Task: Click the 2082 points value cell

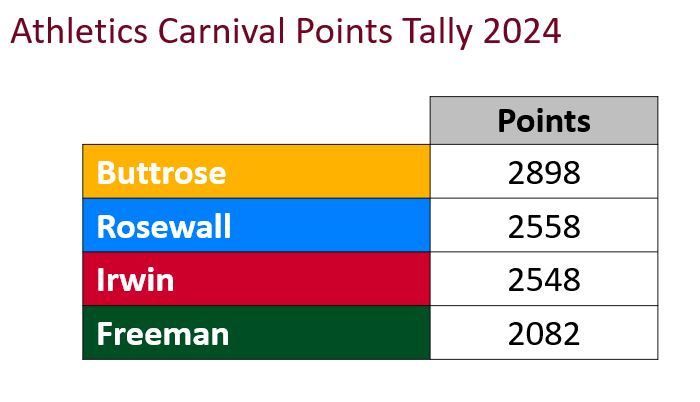Action: (x=544, y=333)
